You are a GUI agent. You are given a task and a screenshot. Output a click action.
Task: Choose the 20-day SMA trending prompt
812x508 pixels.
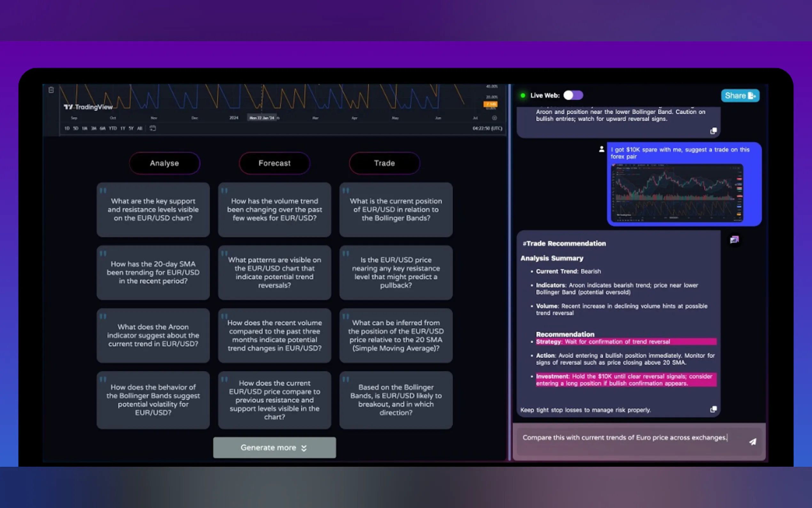click(x=153, y=273)
